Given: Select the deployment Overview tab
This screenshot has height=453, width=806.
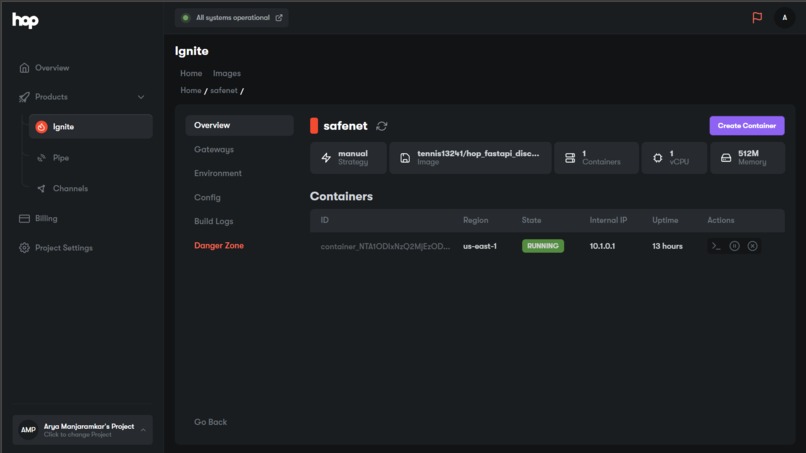Looking at the screenshot, I should point(240,125).
